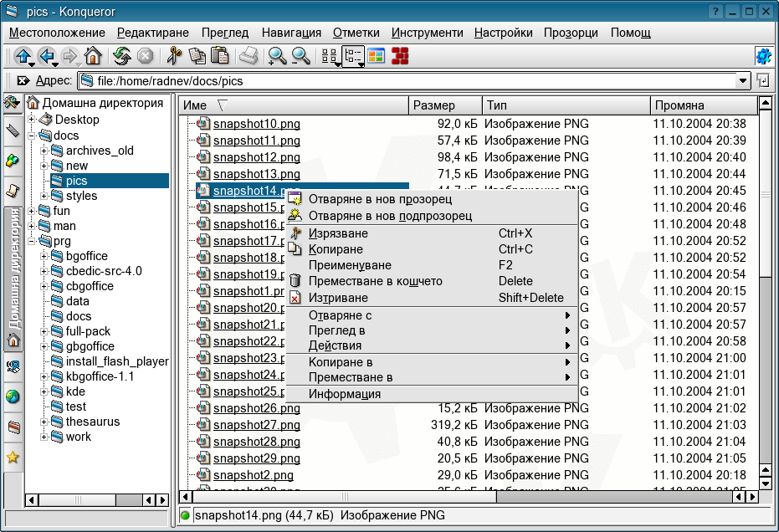Image resolution: width=779 pixels, height=532 pixels.
Task: Toggle the sidebar bookmarks star tab
Action: 13,457
